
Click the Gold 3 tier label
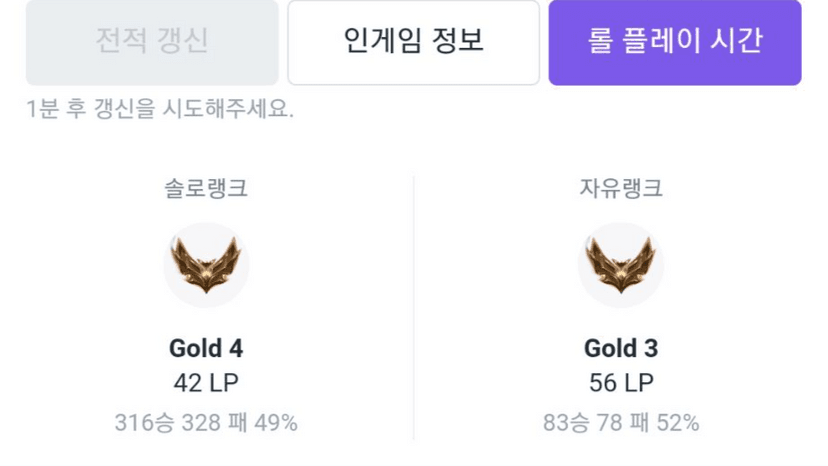pyautogui.click(x=621, y=348)
